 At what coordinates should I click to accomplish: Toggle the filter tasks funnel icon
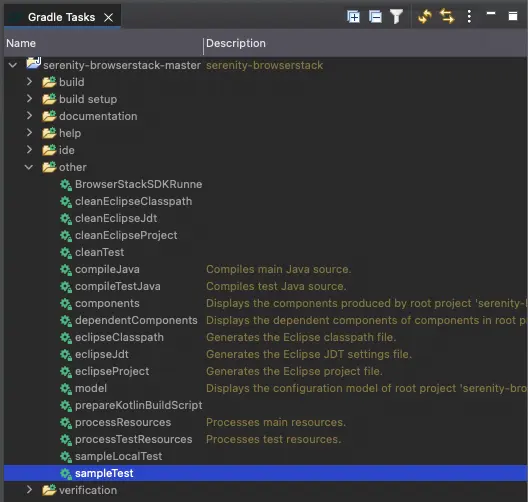[x=396, y=16]
